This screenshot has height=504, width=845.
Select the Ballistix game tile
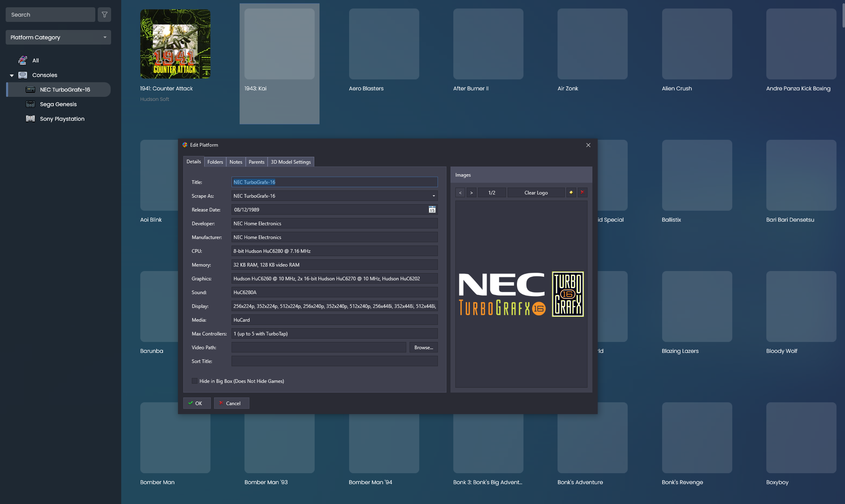click(x=697, y=175)
